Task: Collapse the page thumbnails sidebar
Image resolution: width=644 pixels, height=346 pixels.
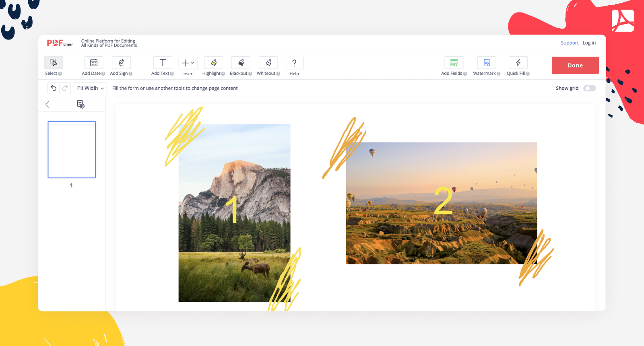Action: click(x=47, y=104)
